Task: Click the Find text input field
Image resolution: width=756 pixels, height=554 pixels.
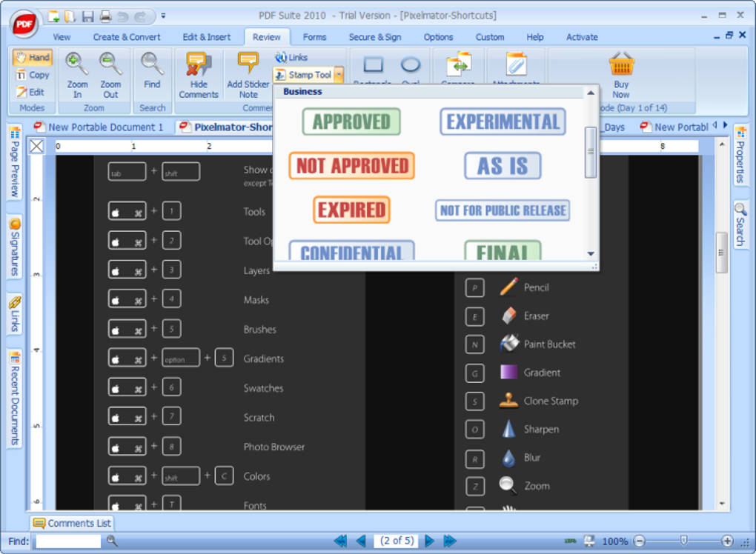Action: pos(68,541)
